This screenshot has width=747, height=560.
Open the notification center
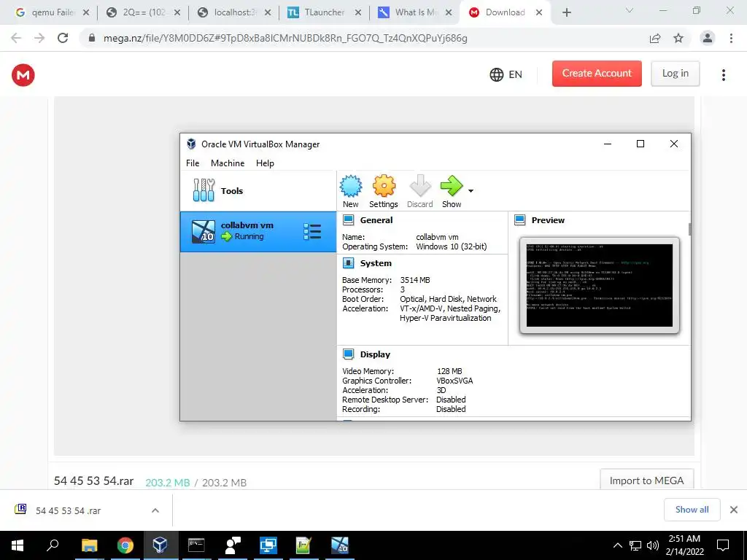723,545
